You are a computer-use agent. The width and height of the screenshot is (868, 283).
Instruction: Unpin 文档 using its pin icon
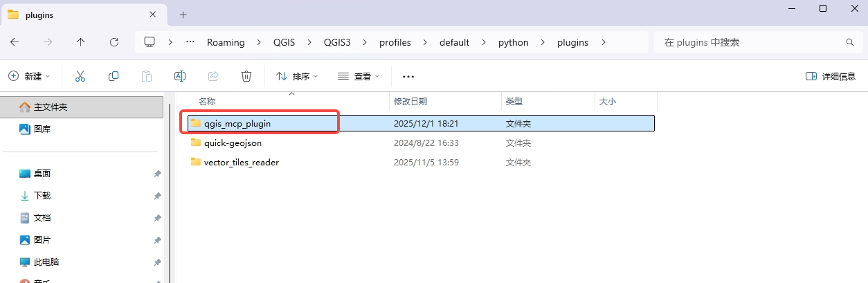[x=158, y=218]
